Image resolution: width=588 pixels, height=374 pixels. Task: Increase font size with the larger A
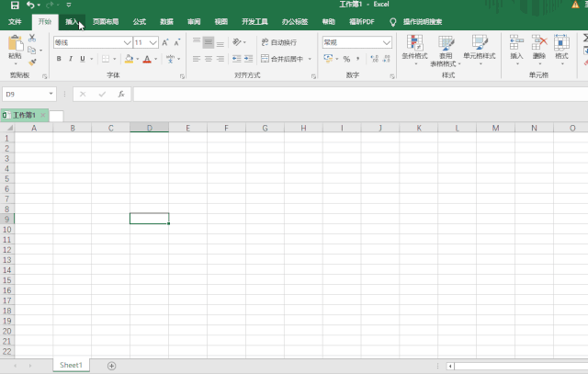[x=165, y=42]
